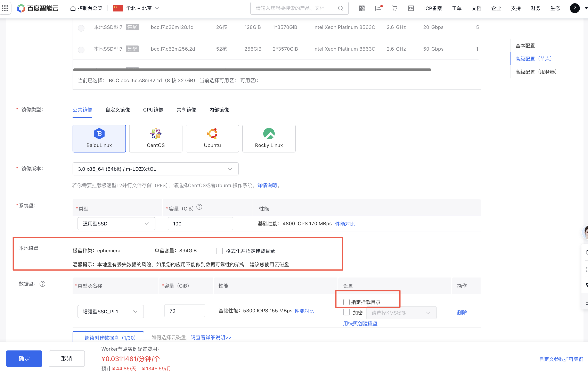The height and width of the screenshot is (373, 588).
Task: Create disk from snapshot link
Action: coord(360,324)
